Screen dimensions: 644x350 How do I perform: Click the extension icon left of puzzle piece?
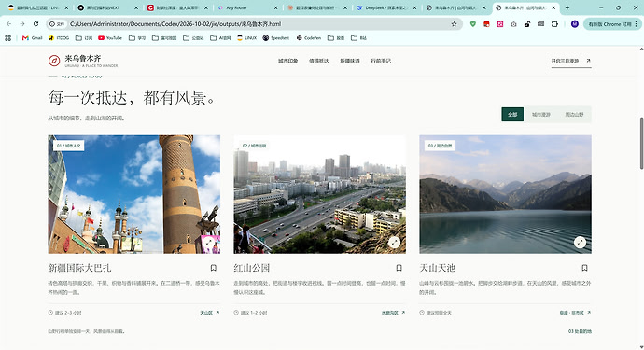coord(541,24)
